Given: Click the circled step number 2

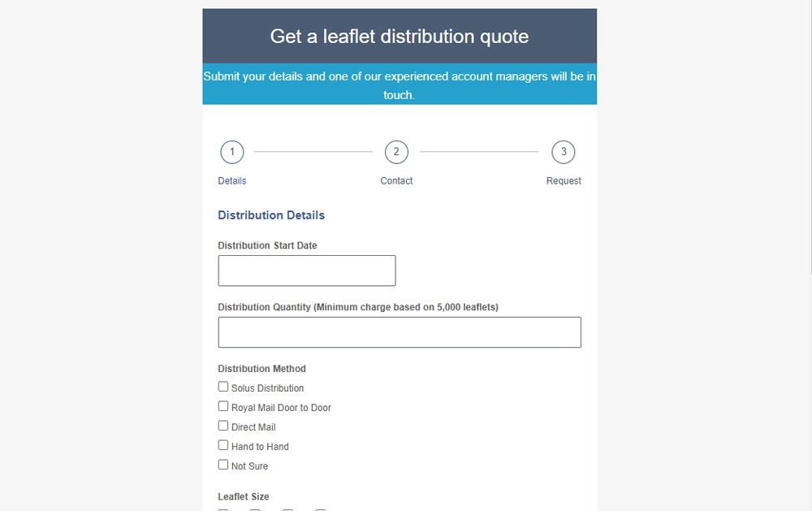Looking at the screenshot, I should (396, 152).
